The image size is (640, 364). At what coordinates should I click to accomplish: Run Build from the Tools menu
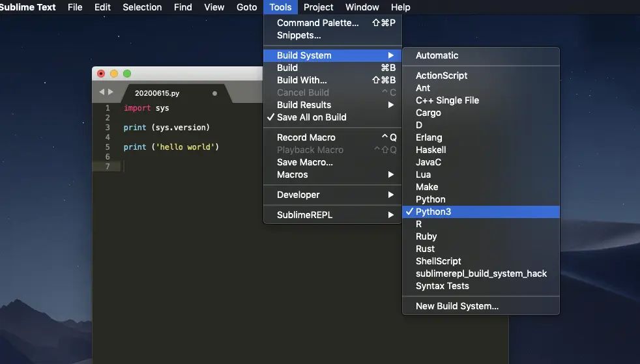tap(332, 68)
